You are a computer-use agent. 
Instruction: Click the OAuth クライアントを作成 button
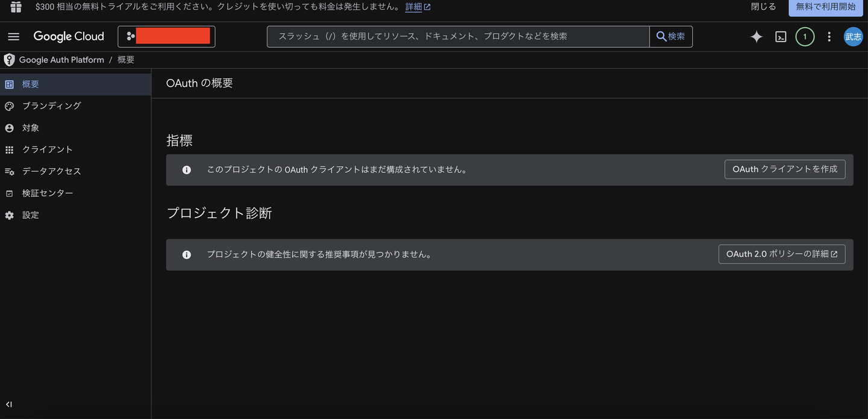(x=785, y=169)
